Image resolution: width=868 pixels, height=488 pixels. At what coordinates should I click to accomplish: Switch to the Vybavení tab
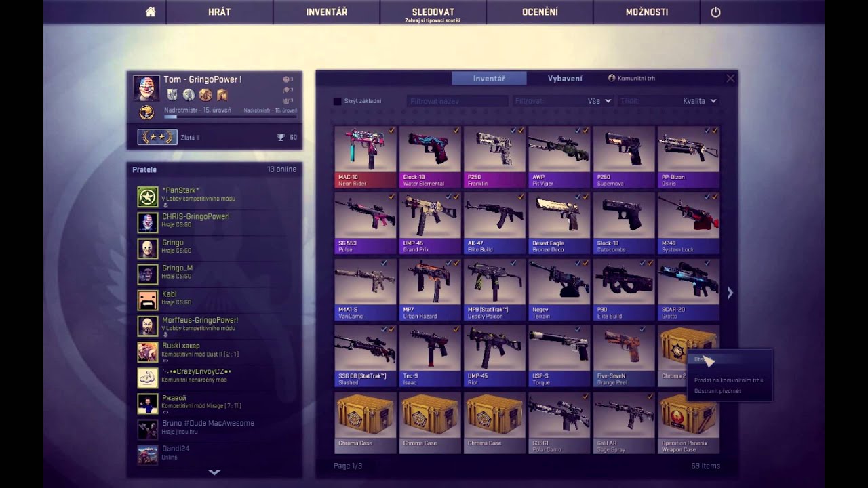565,79
